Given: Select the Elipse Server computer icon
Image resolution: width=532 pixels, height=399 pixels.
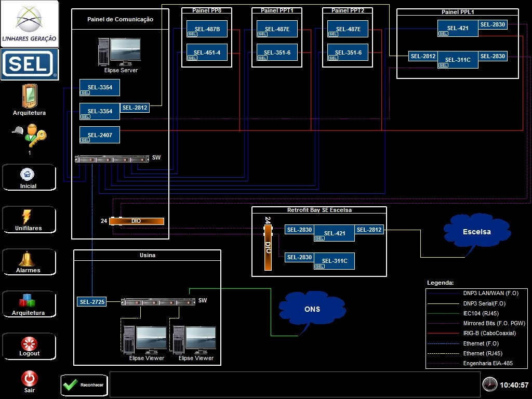Looking at the screenshot, I should [119, 52].
